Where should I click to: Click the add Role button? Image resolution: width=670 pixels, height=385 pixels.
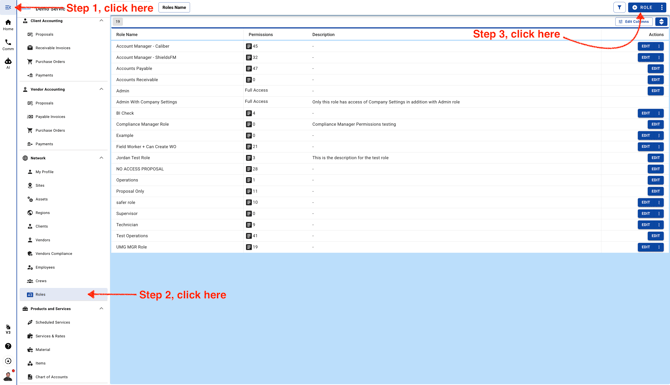(643, 7)
